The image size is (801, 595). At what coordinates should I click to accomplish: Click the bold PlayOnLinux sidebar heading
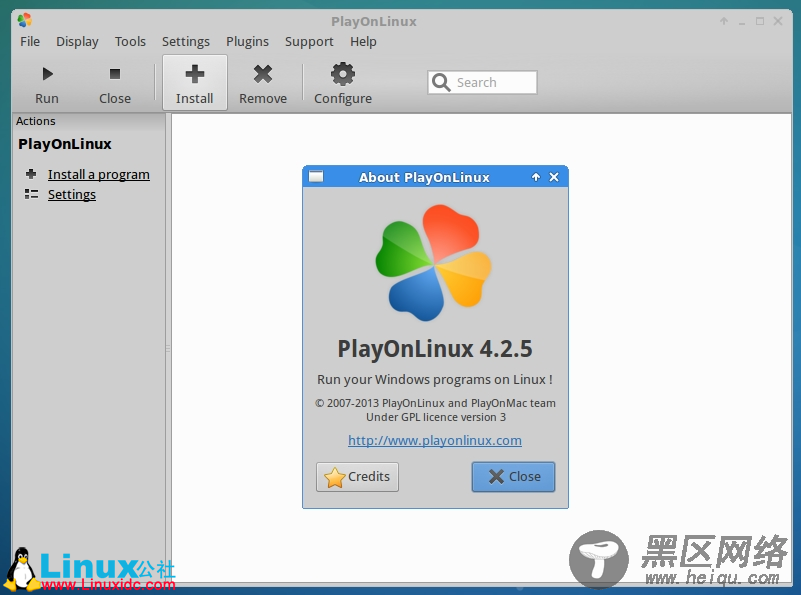coord(65,145)
